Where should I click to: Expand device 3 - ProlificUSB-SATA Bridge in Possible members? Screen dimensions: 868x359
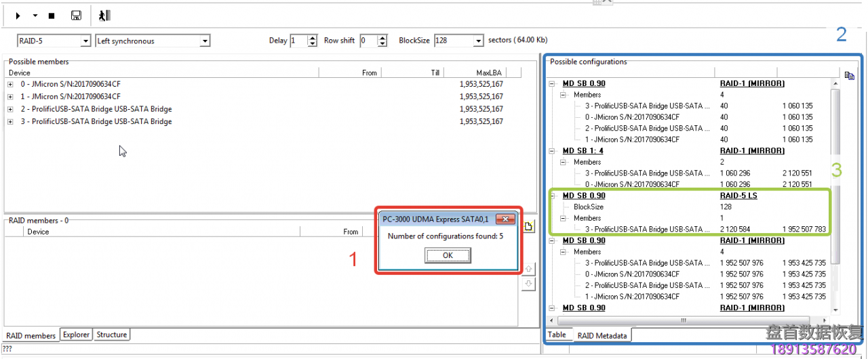coord(10,122)
